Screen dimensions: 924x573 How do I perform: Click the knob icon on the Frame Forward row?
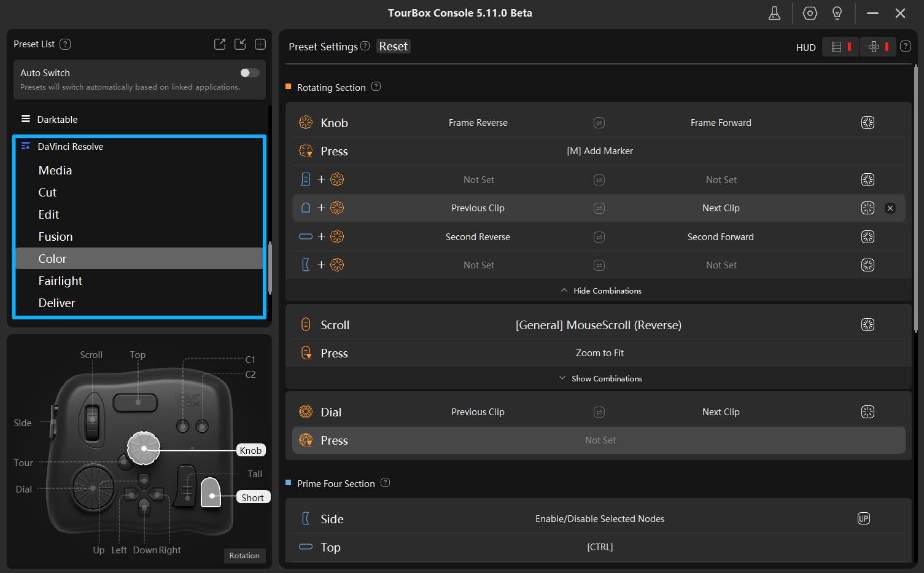(x=868, y=122)
